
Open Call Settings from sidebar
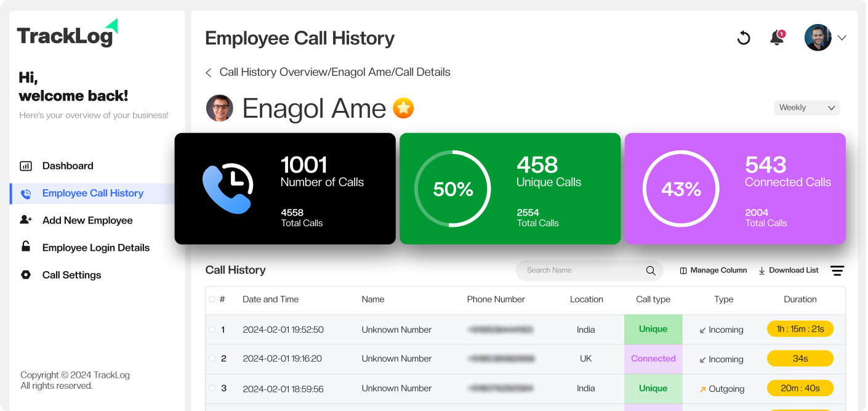point(71,275)
